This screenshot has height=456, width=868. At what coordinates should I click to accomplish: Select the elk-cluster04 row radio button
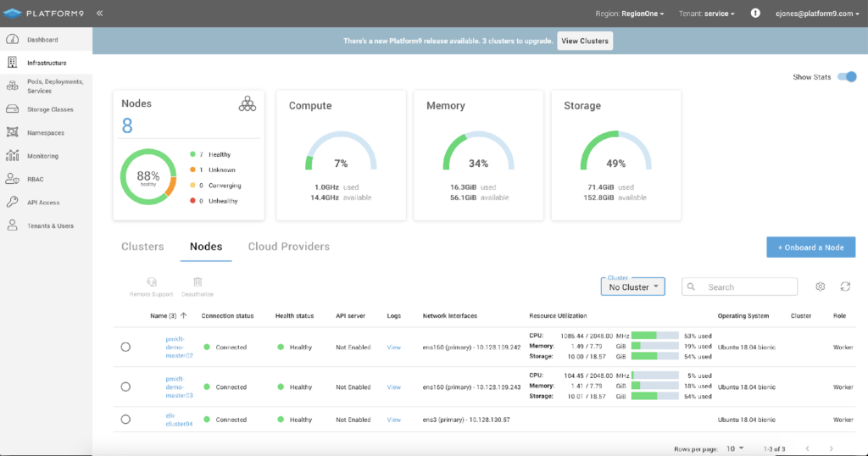pos(125,420)
